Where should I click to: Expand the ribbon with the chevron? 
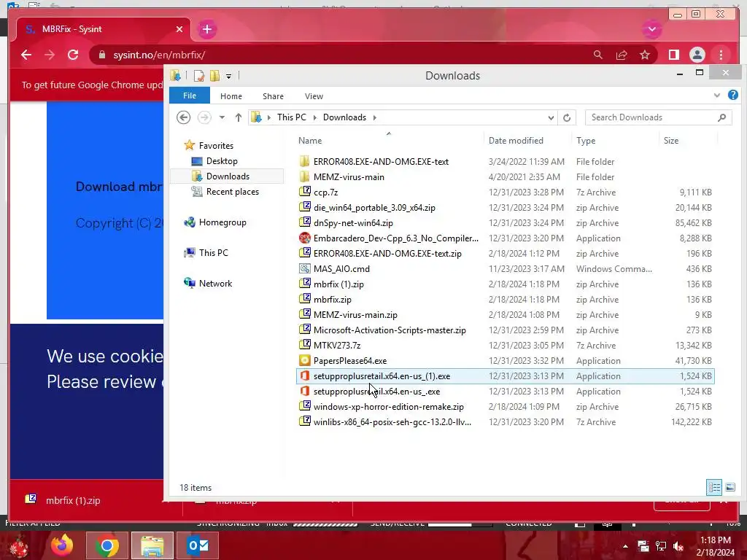(x=716, y=96)
